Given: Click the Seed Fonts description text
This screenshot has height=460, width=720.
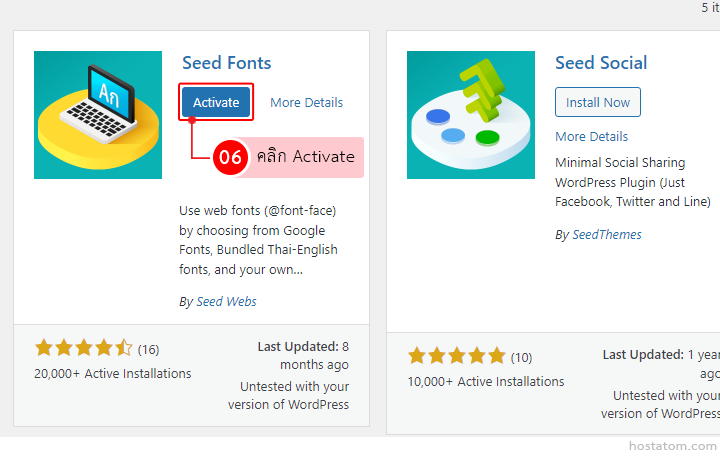Looking at the screenshot, I should click(258, 240).
